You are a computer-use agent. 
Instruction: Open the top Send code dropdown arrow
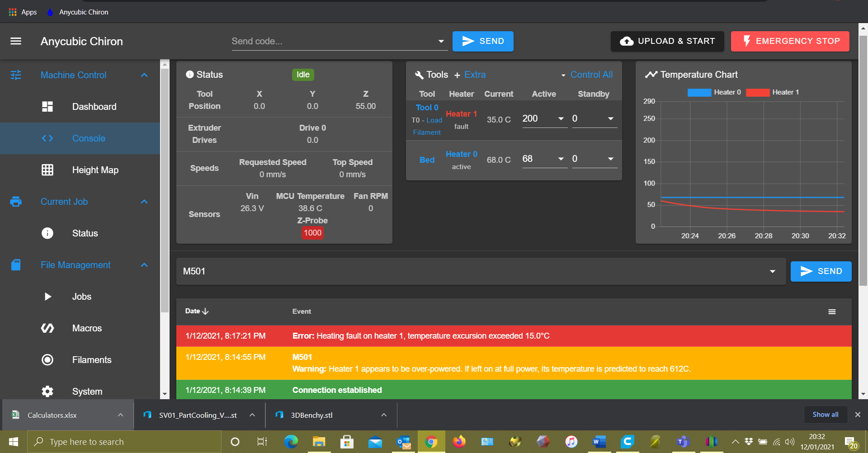(x=441, y=41)
